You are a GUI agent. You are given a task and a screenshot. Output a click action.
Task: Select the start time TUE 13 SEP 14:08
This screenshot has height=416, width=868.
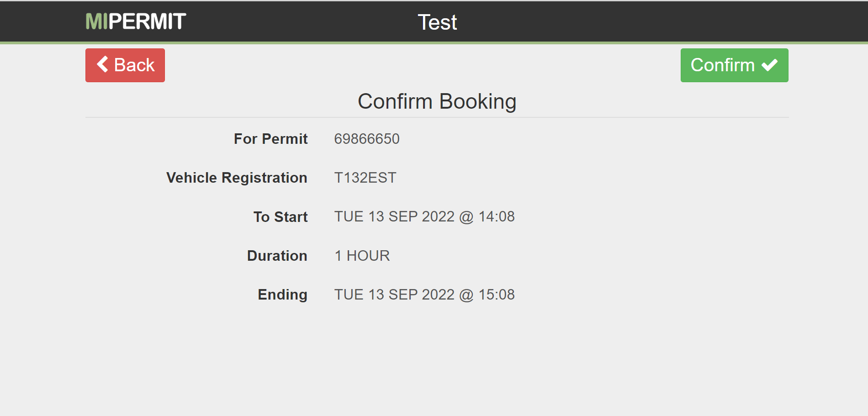tap(424, 216)
